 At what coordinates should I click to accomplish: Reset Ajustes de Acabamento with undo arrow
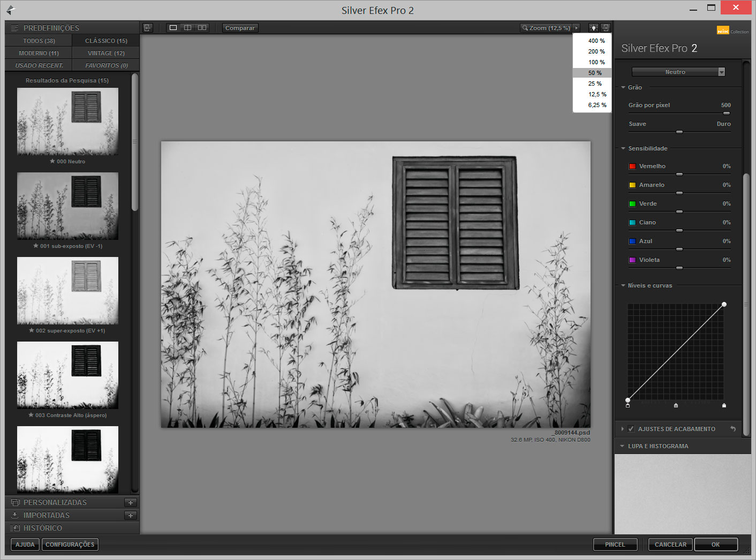(733, 429)
